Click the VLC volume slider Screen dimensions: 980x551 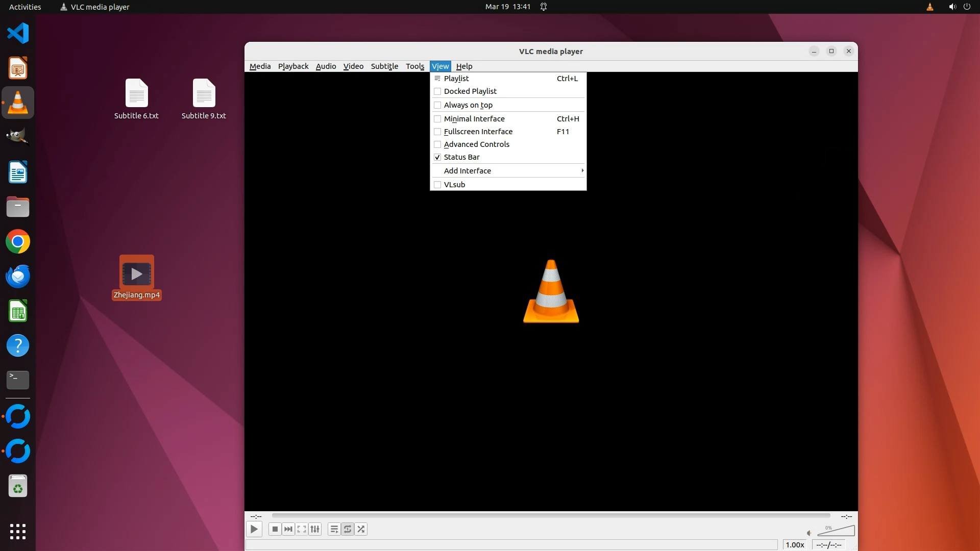click(837, 531)
